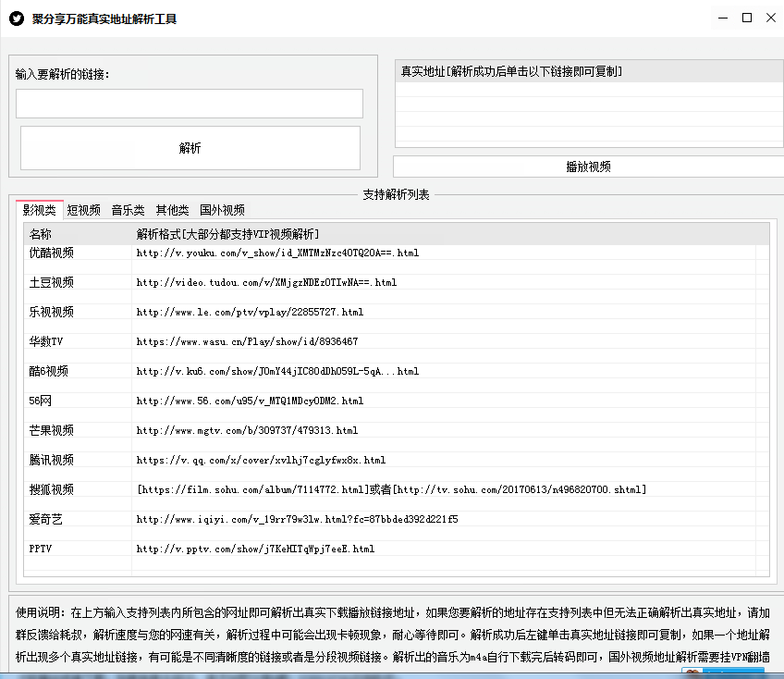The height and width of the screenshot is (679, 784).
Task: Click the v.ku6.com example URL
Action: pyautogui.click(x=277, y=371)
